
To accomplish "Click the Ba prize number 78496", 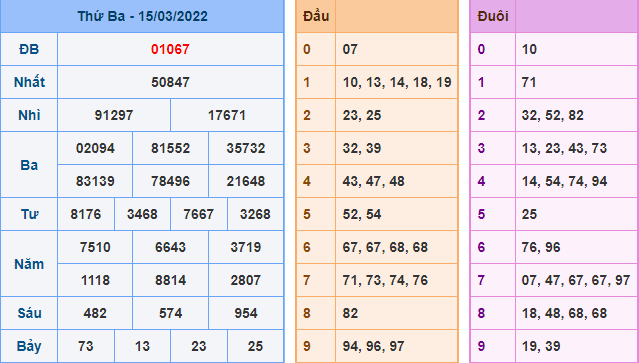I will pos(170,181).
